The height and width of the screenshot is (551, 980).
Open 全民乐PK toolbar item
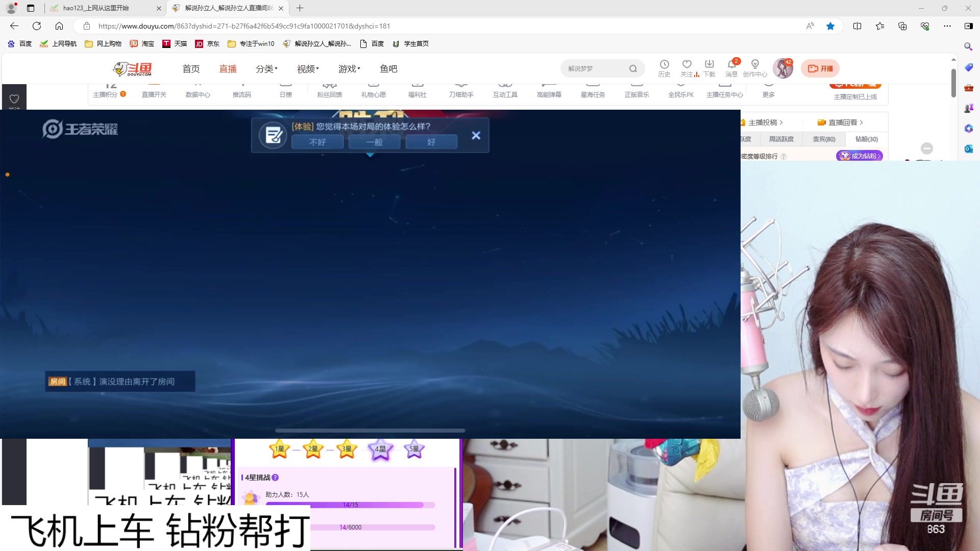pos(681,91)
